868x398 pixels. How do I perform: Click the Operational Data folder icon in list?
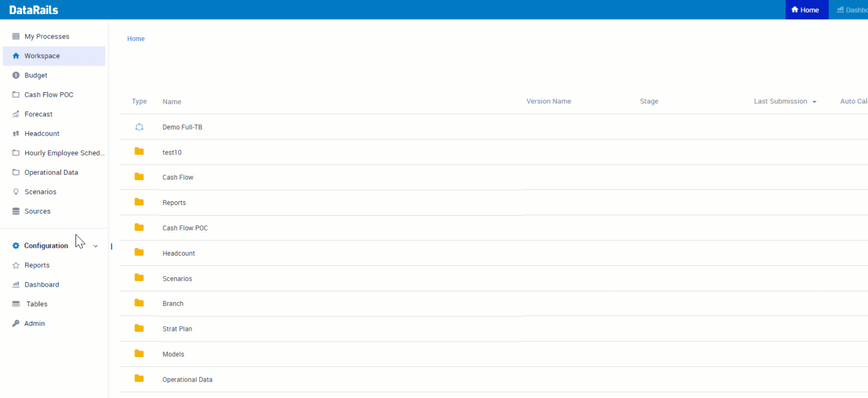click(139, 379)
